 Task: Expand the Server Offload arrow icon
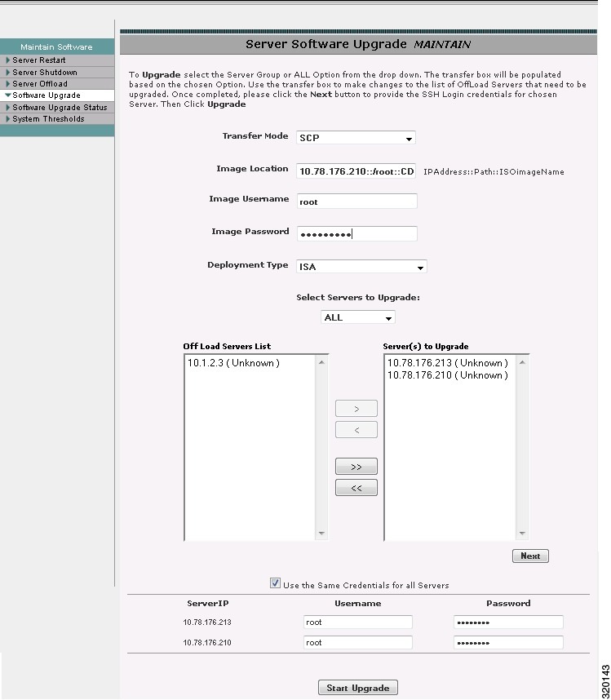(x=7, y=84)
